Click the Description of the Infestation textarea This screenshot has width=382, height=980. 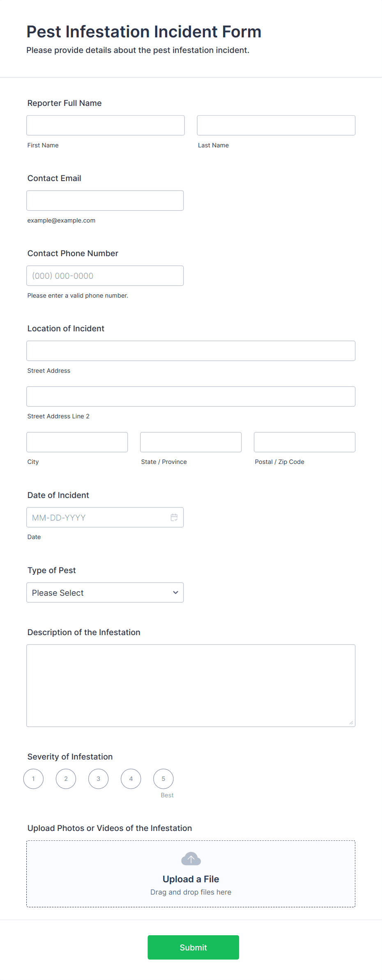click(191, 685)
